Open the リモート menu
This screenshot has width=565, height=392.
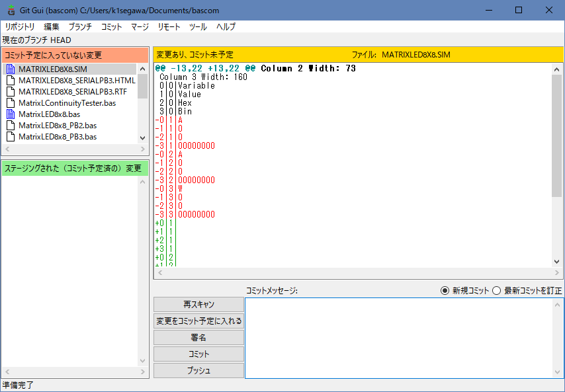169,26
